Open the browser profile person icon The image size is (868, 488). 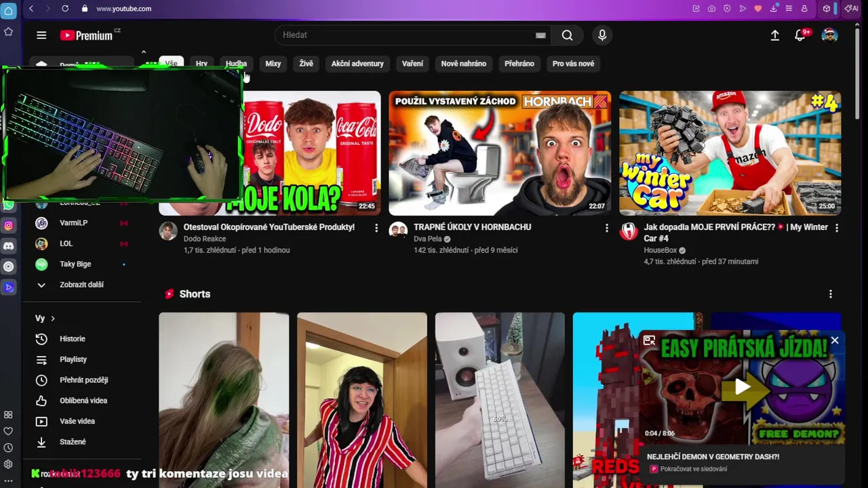[804, 9]
